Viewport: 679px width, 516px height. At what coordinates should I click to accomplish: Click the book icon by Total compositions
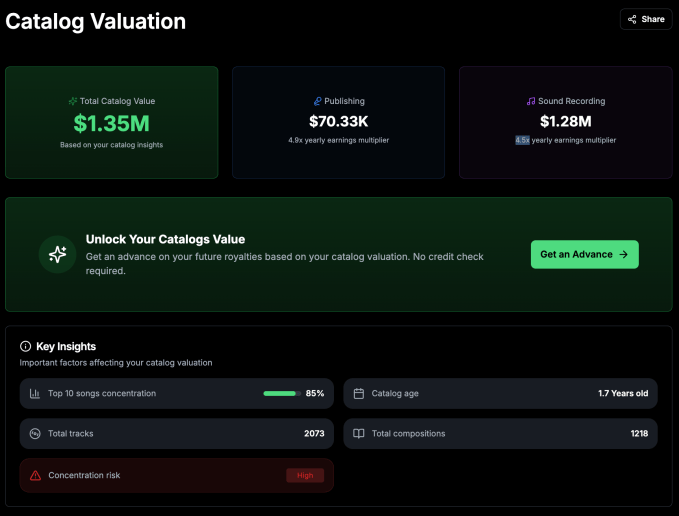point(359,433)
